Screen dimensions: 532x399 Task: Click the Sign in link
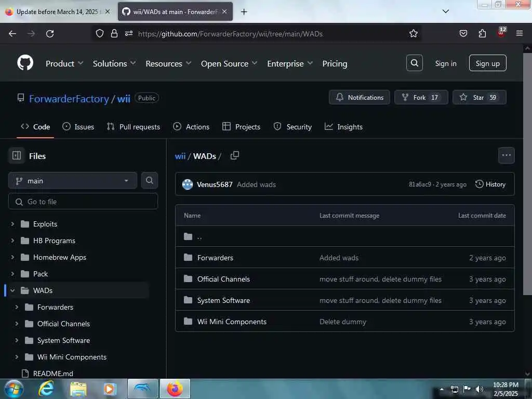[x=445, y=63]
